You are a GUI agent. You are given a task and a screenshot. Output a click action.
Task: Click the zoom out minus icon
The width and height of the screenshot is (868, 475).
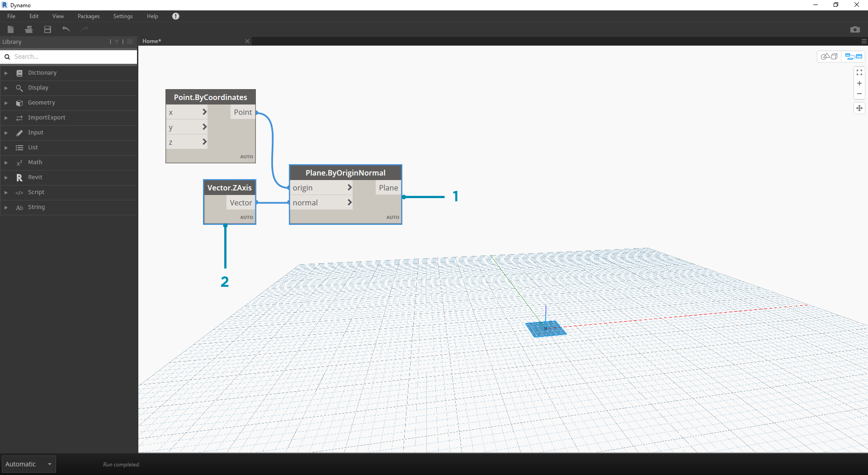859,94
